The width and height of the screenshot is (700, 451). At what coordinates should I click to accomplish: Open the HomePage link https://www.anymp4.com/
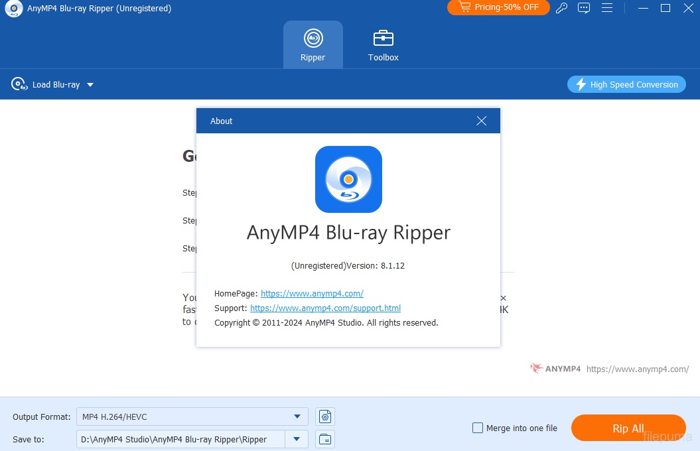pyautogui.click(x=312, y=293)
